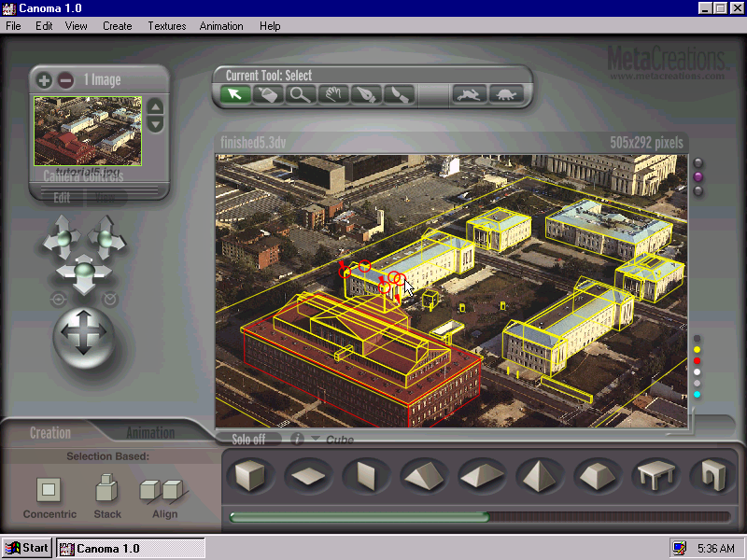Click the upper-left camera arrow control

coord(62,237)
